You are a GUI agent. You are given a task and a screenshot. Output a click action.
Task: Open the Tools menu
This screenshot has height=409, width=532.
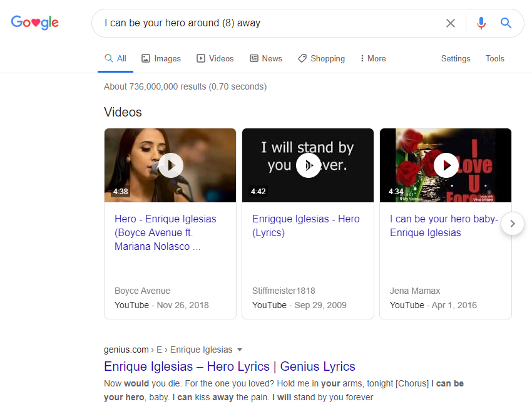click(494, 58)
